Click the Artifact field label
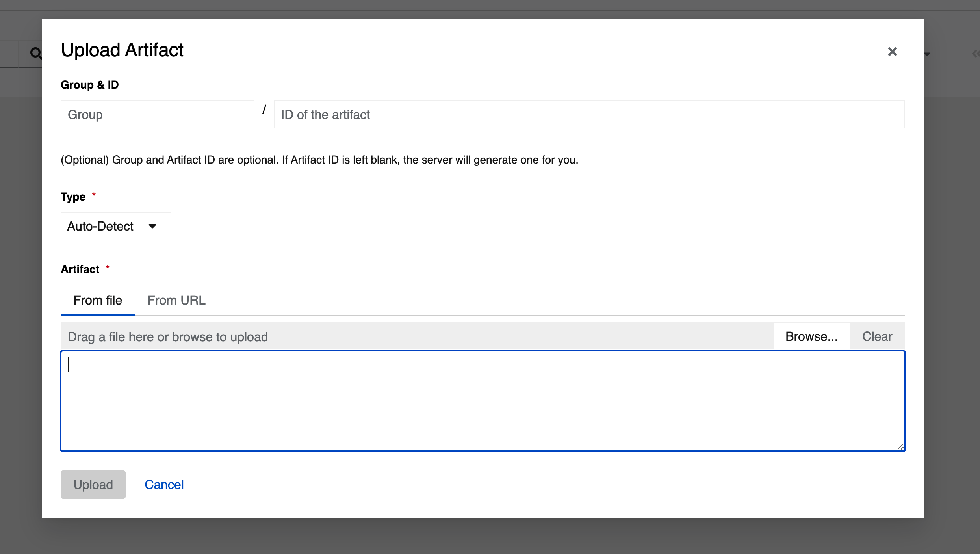The width and height of the screenshot is (980, 554). [x=80, y=269]
